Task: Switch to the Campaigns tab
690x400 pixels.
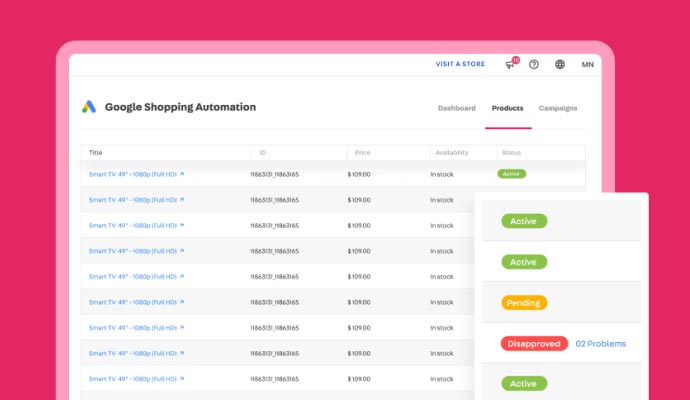Action: tap(558, 108)
